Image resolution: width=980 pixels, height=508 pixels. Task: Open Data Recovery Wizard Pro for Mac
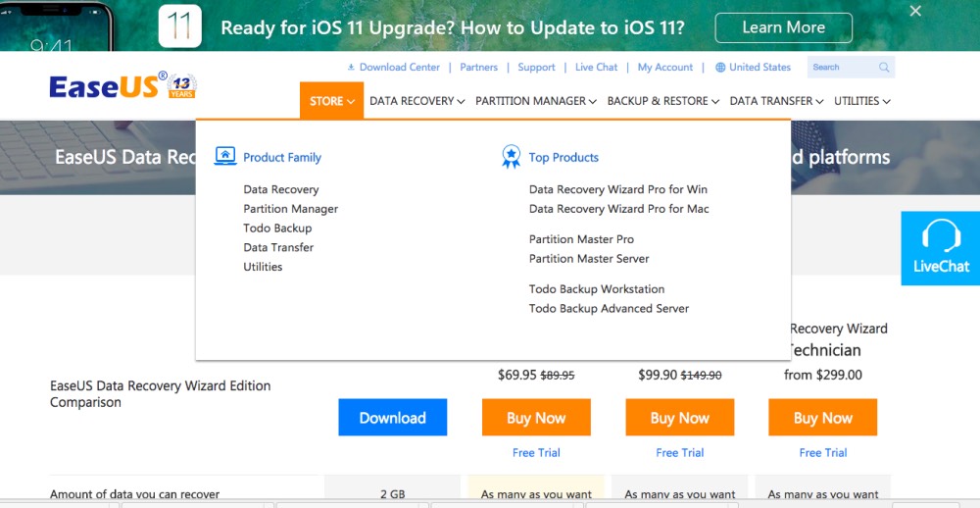[x=618, y=209]
